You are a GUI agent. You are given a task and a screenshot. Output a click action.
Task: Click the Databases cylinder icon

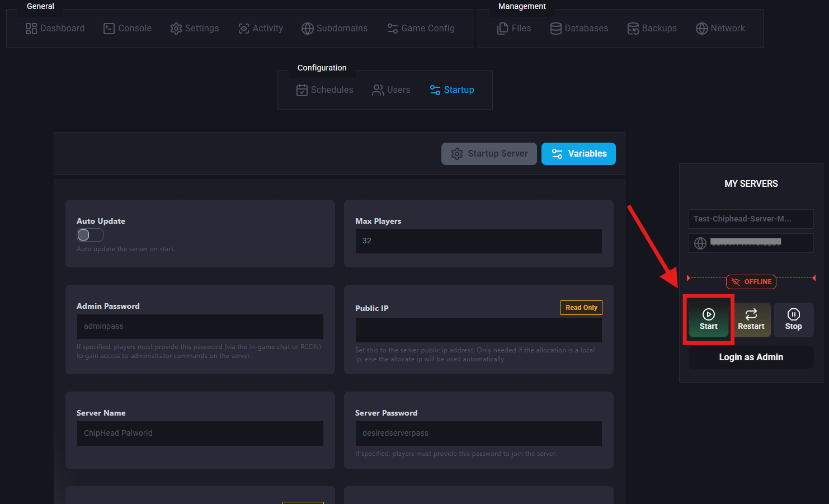[x=556, y=29]
